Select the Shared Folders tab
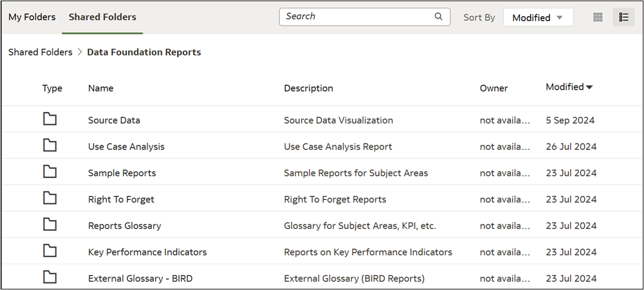The height and width of the screenshot is (290, 644). tap(102, 17)
